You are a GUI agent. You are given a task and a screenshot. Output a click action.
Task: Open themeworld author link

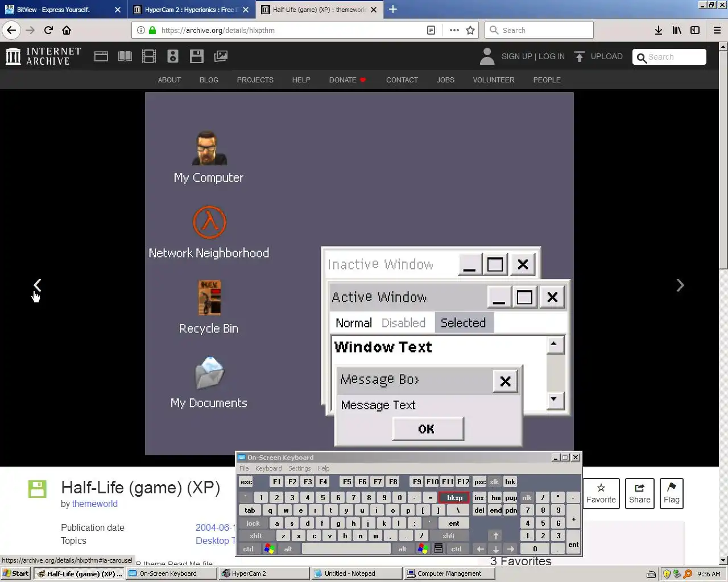tap(95, 504)
